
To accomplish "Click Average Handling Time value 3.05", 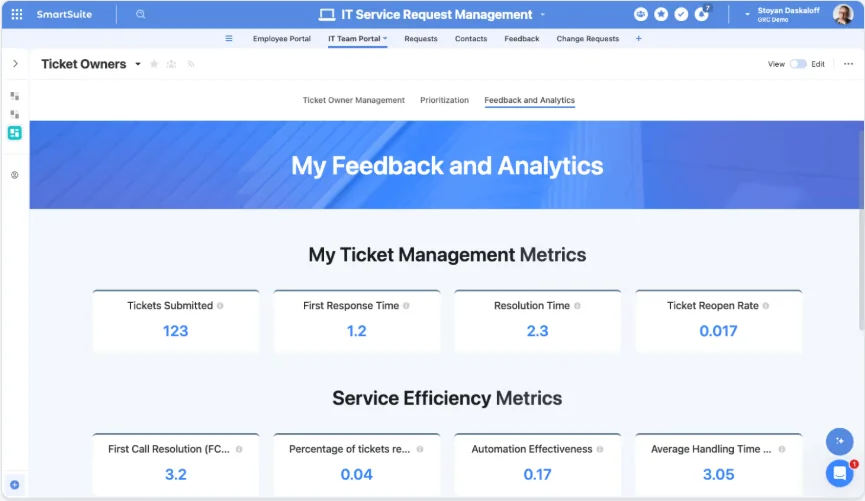I will tap(718, 475).
